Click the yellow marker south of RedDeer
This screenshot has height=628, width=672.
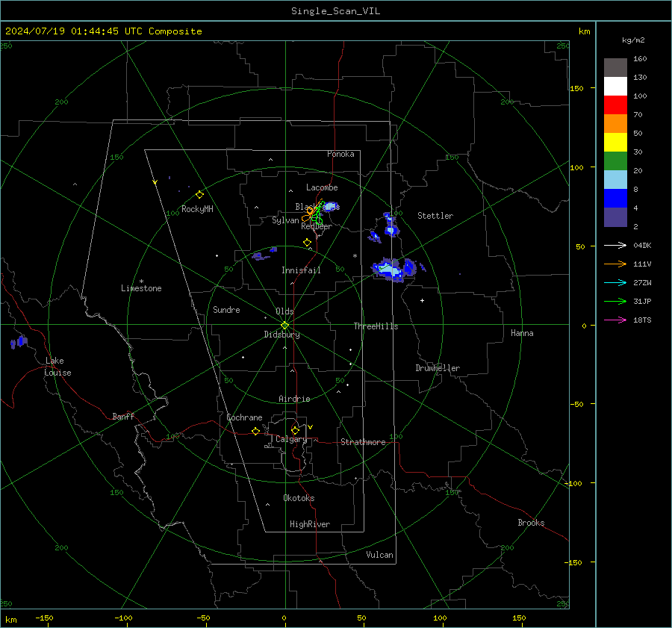pyautogui.click(x=308, y=243)
